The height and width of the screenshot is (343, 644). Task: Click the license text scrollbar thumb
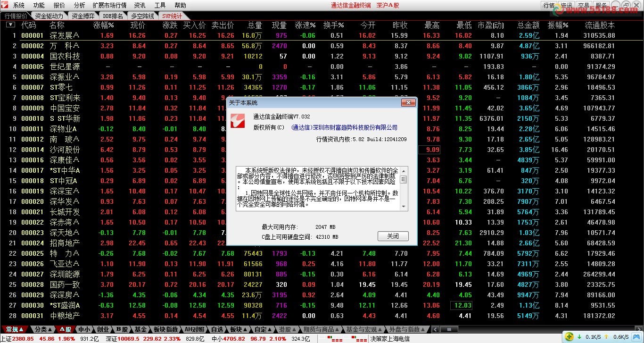(x=404, y=179)
